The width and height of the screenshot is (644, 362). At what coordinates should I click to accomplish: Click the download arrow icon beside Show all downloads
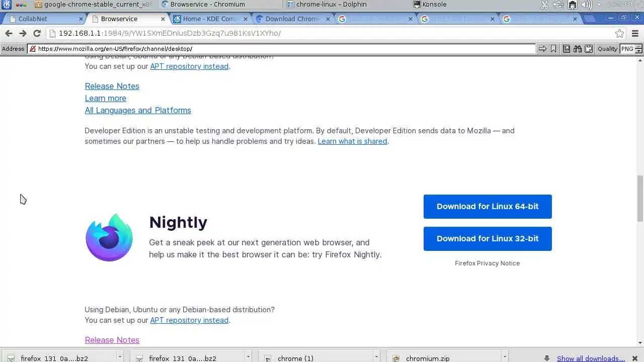(x=547, y=358)
